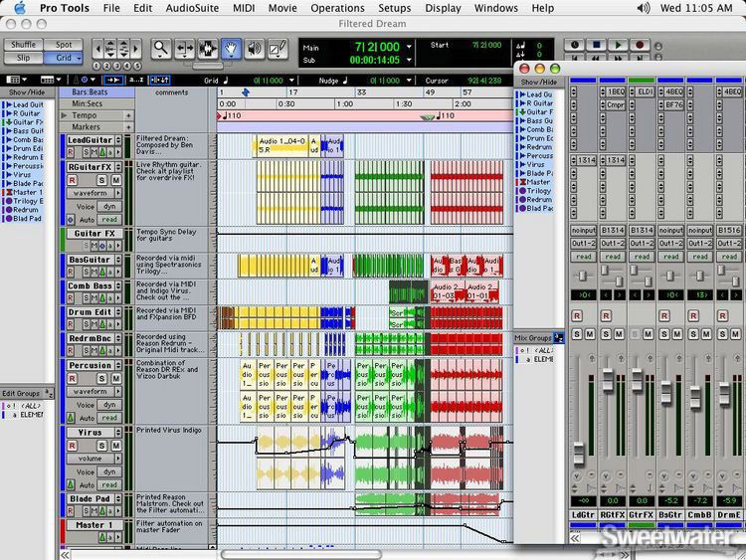
Task: Mute the GtrFX mixer channel
Action: [648, 334]
